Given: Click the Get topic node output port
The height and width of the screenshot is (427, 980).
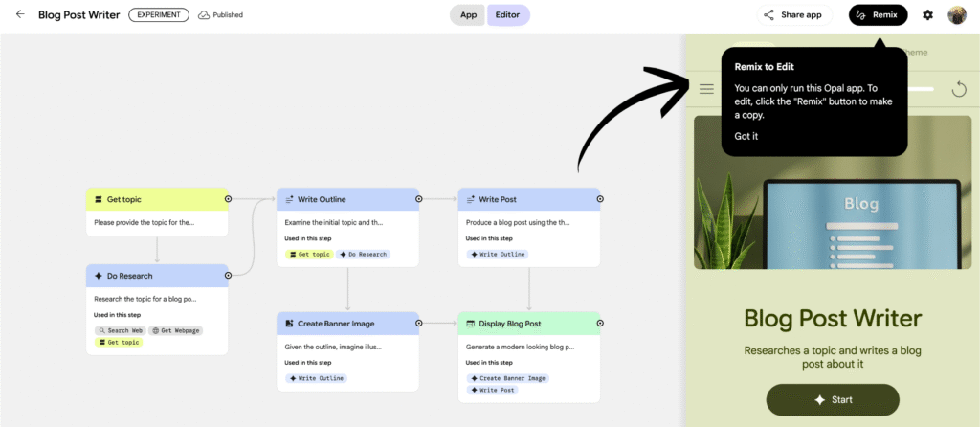Looking at the screenshot, I should coord(228,199).
